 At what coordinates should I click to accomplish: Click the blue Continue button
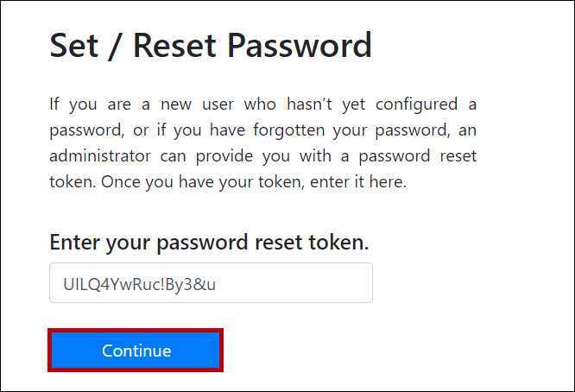[136, 351]
